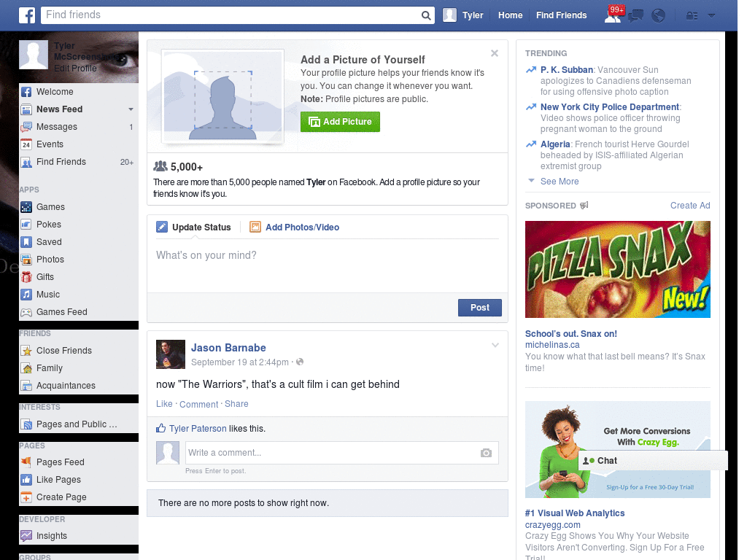Click the What's on your mind box
The height and width of the screenshot is (560, 747).
(328, 265)
